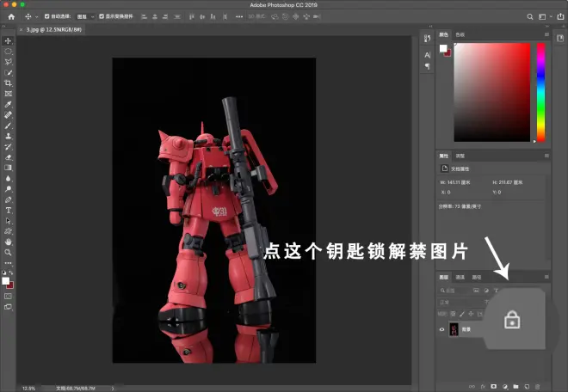The height and width of the screenshot is (392, 568).
Task: Click the link layers icon
Action: pyautogui.click(x=472, y=387)
